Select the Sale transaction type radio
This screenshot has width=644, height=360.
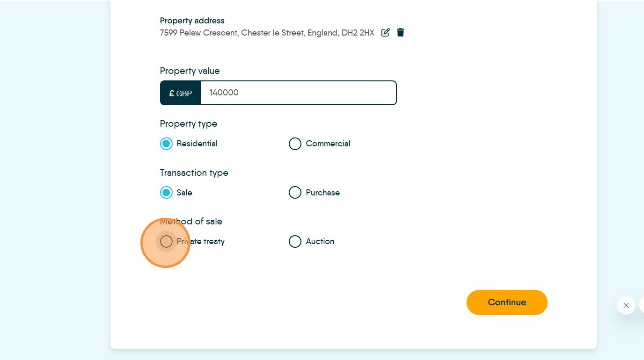(x=166, y=193)
